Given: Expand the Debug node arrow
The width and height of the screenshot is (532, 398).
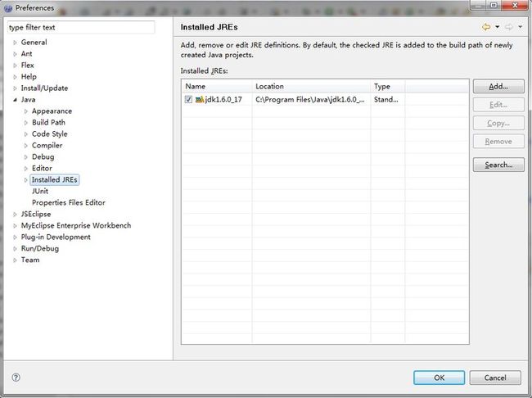Looking at the screenshot, I should click(x=26, y=157).
